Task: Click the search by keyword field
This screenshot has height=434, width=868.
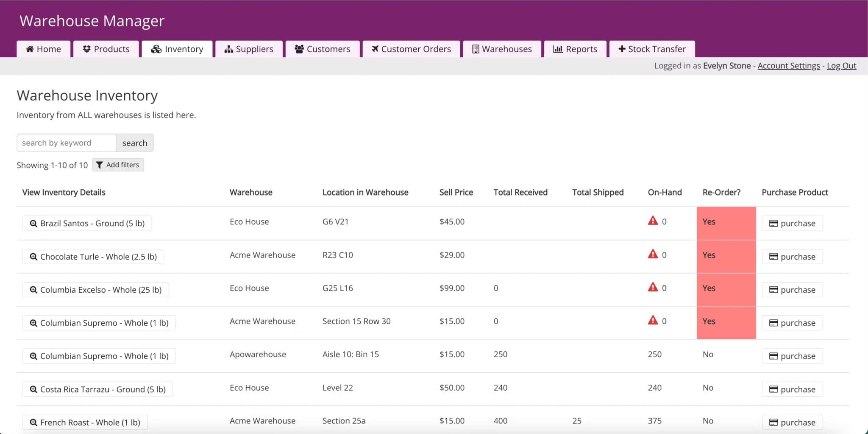Action: click(x=66, y=143)
